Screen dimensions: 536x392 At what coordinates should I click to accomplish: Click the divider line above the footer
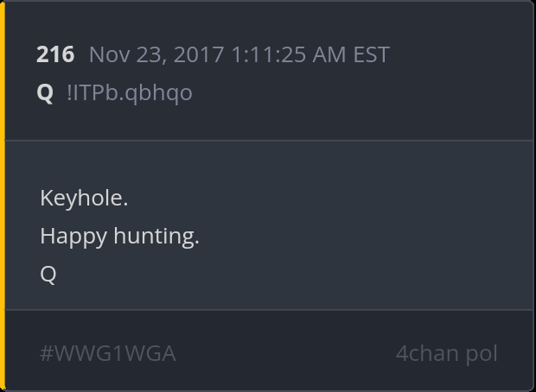pos(268,309)
